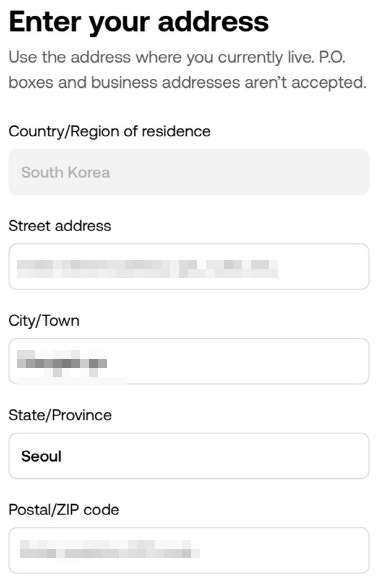This screenshot has height=585, width=382.
Task: Click empty space at the end of the City/Town field
Action: click(x=239, y=361)
